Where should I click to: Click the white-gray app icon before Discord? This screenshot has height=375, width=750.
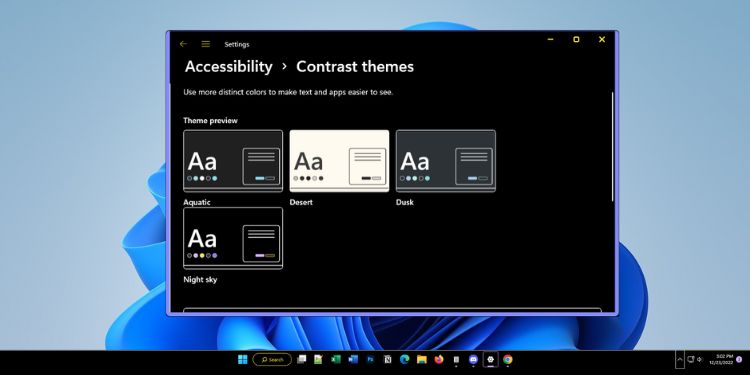456,359
